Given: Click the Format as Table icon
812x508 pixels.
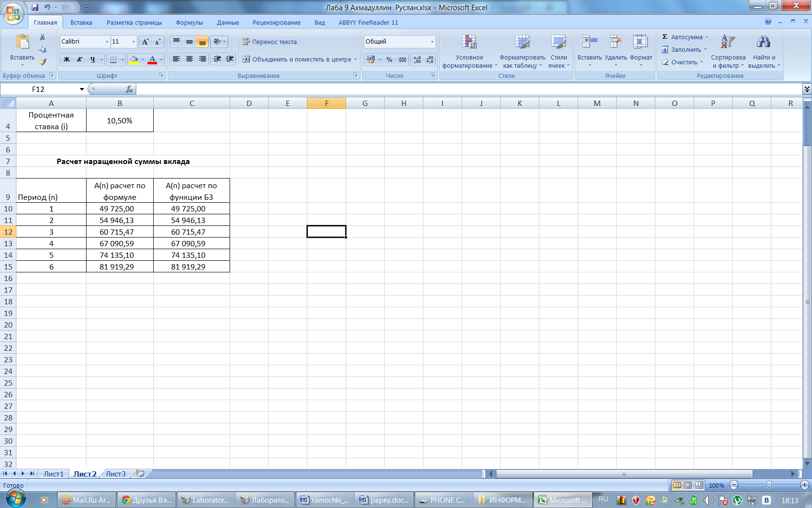Looking at the screenshot, I should (522, 42).
